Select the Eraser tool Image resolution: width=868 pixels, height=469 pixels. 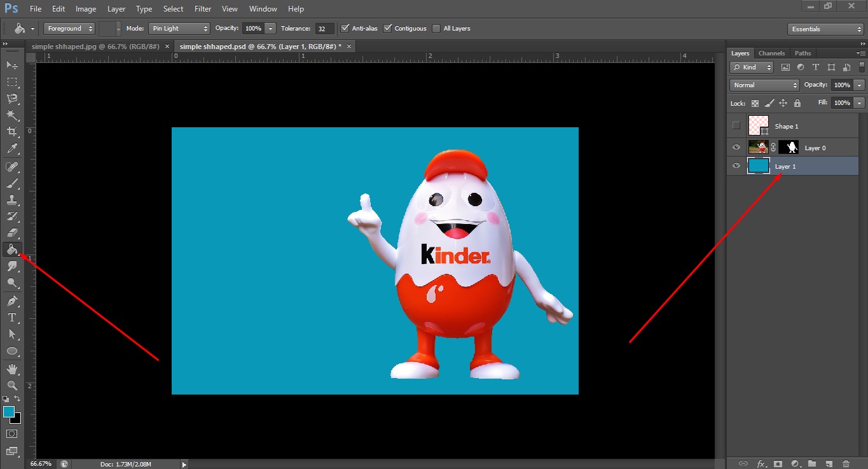(x=12, y=233)
